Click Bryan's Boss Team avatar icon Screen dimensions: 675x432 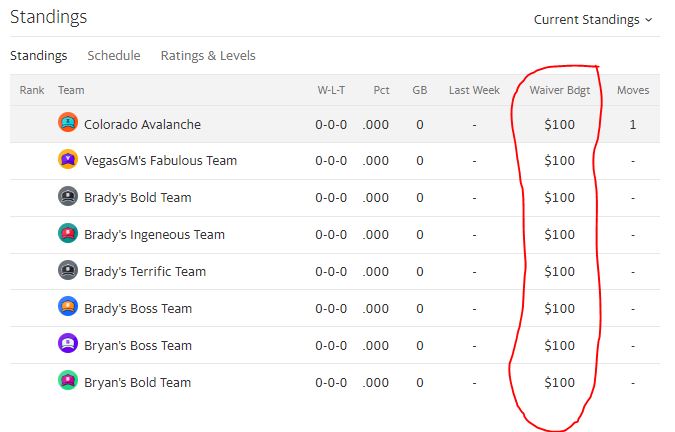pos(68,345)
